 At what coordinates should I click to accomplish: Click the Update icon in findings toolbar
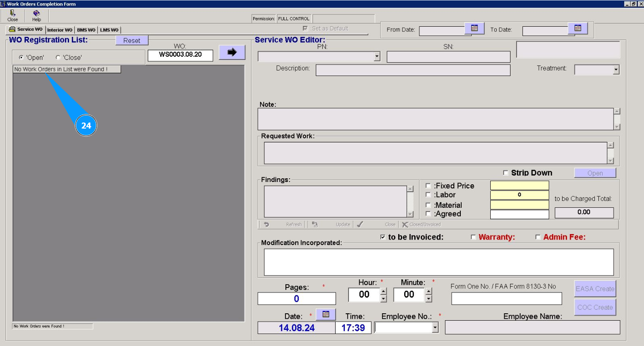click(x=315, y=224)
